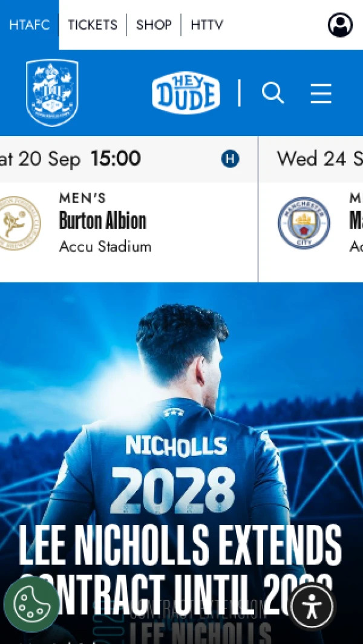Select the Sat 20 Sep 15:00 fixture header
Screen dimensions: 363x644
click(129, 159)
